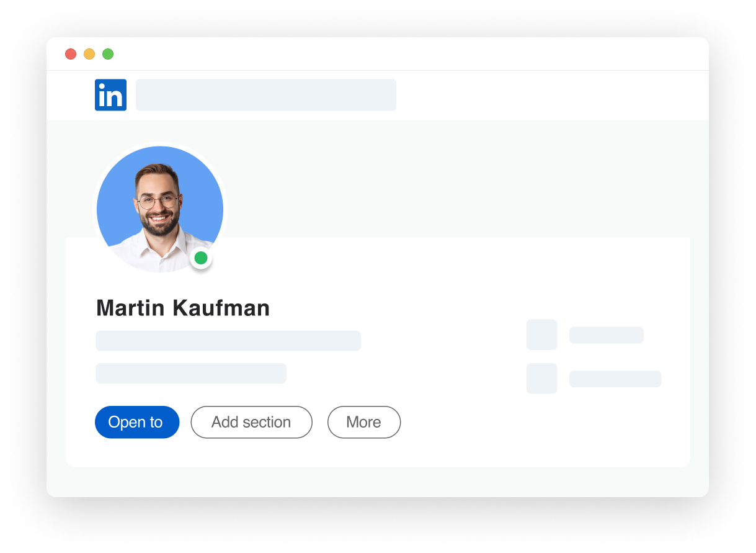756x553 pixels.
Task: Open Martin Kaufman's profile photo
Action: pos(160,209)
